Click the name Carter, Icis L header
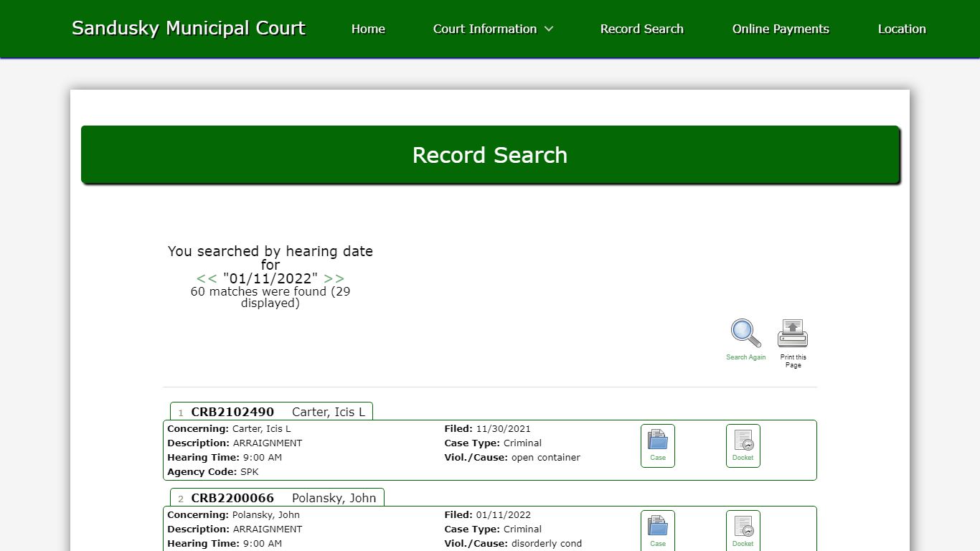The image size is (980, 551). 329,412
